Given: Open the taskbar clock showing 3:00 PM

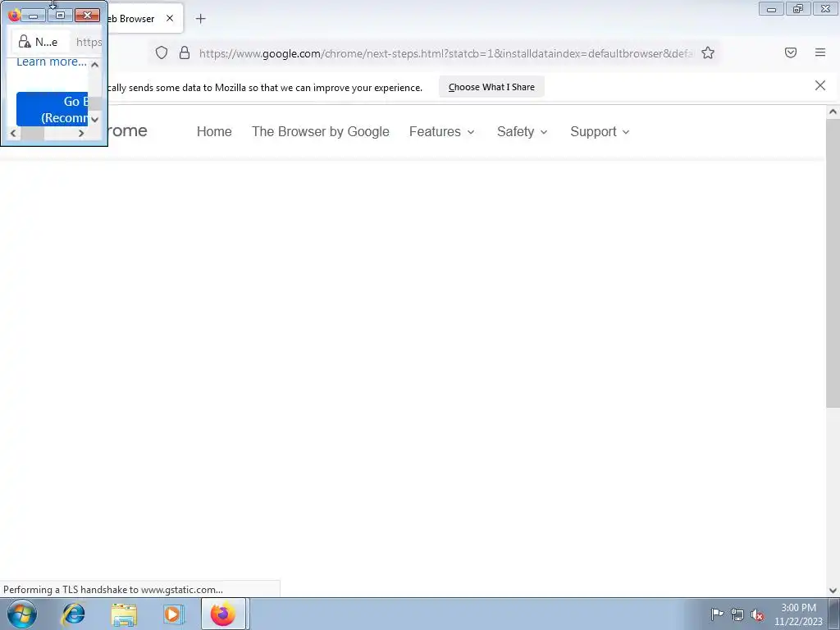Looking at the screenshot, I should point(798,614).
